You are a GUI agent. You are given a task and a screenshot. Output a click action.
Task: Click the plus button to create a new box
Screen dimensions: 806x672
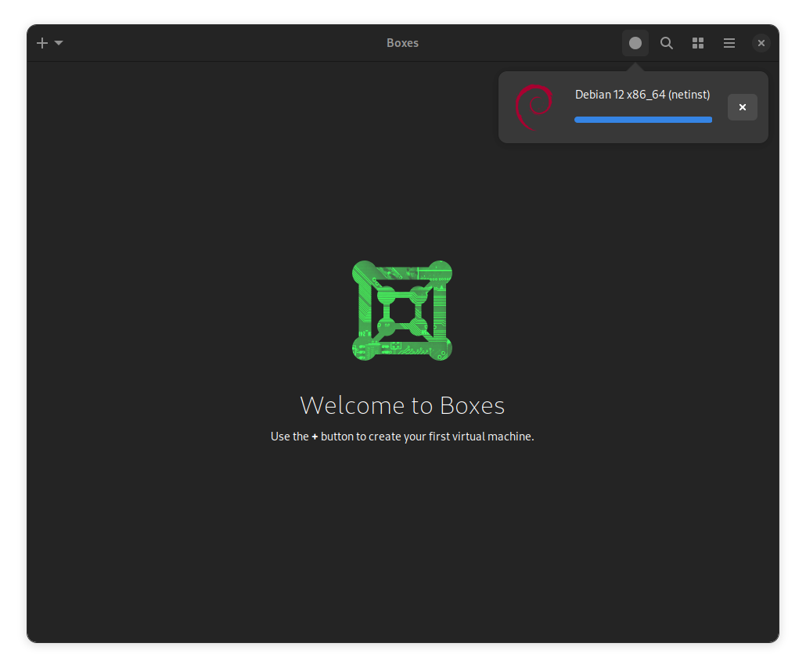tap(42, 43)
